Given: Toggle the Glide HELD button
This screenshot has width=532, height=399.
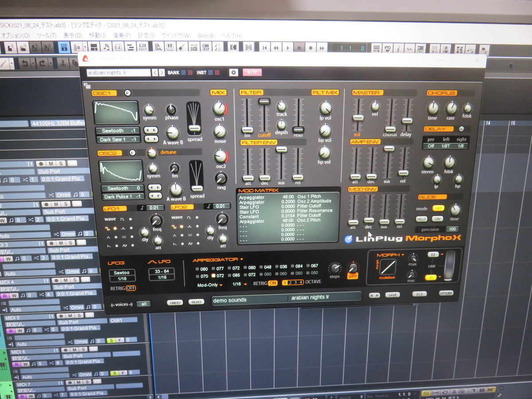Looking at the screenshot, I should (x=422, y=219).
